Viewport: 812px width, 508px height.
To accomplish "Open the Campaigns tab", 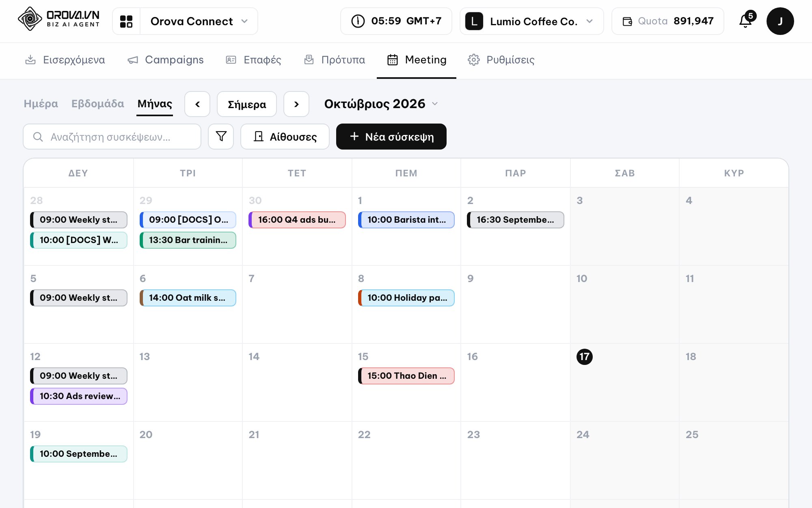I will (x=166, y=60).
